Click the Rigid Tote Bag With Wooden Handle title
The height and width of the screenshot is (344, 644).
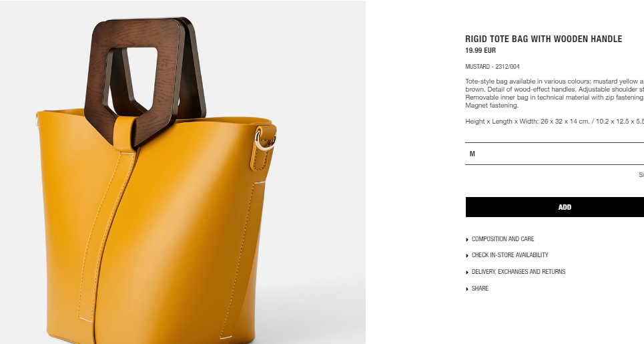tap(543, 39)
